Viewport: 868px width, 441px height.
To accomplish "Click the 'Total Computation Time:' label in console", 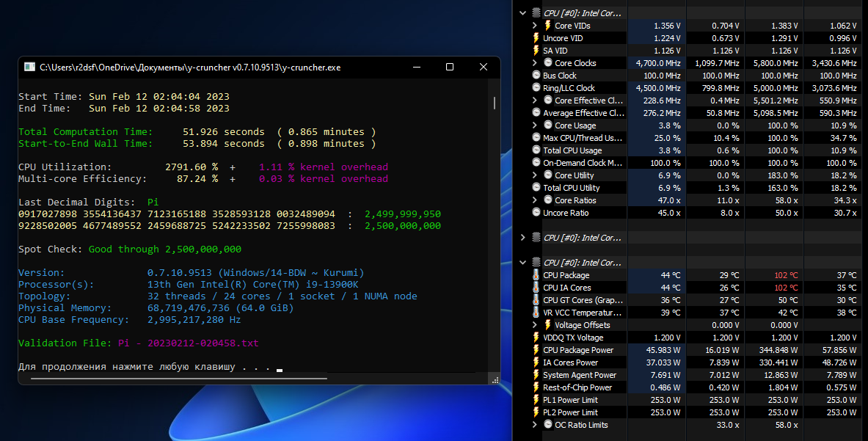I will 85,131.
